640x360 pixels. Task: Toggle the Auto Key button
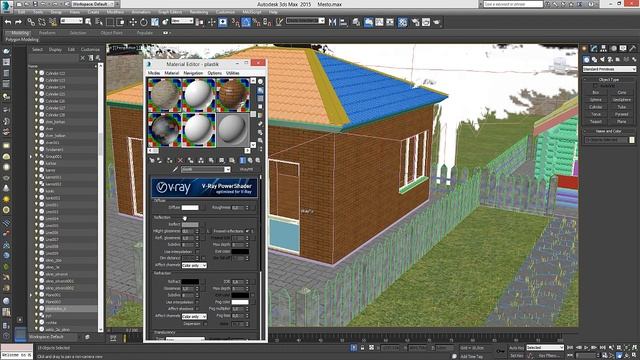click(x=516, y=348)
